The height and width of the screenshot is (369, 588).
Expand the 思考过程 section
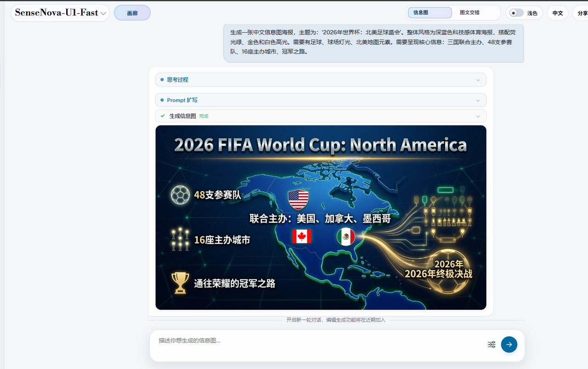321,79
